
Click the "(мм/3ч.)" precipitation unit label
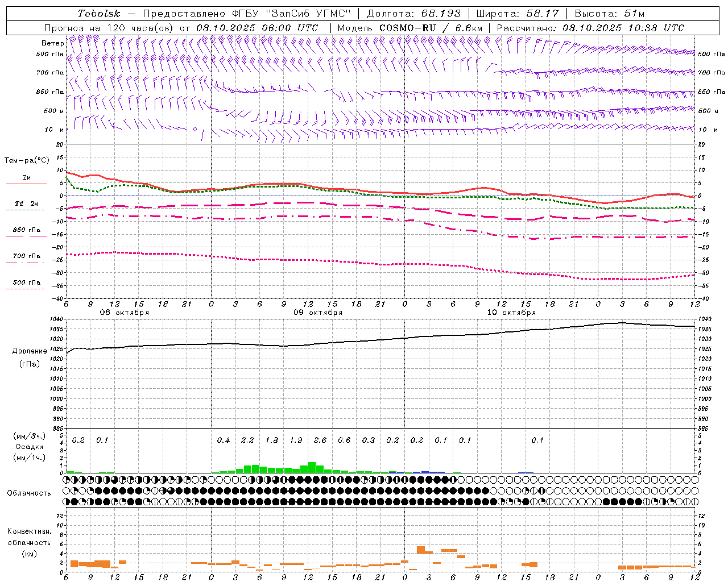point(30,436)
